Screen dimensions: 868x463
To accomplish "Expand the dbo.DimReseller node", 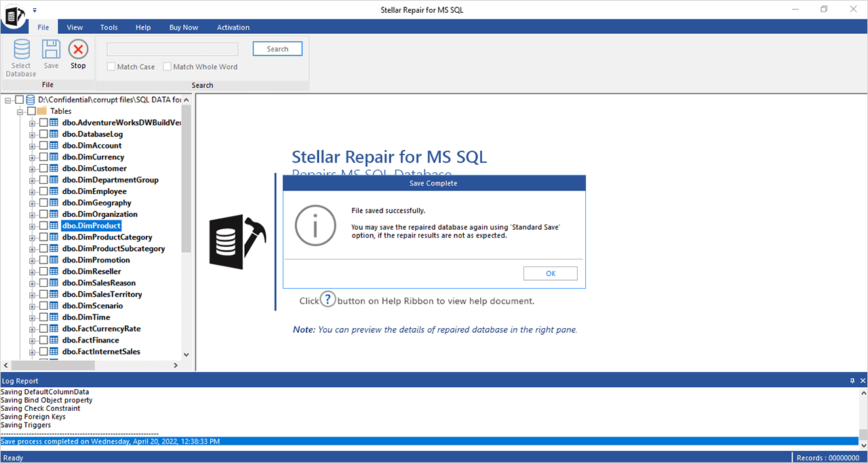I will click(33, 272).
